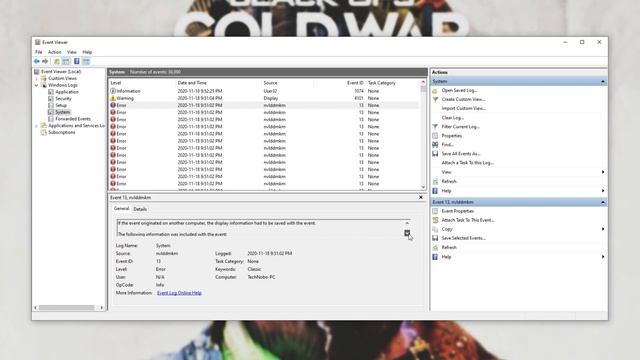640x360 pixels.
Task: Select Subscriptions in the tree
Action: (62, 132)
